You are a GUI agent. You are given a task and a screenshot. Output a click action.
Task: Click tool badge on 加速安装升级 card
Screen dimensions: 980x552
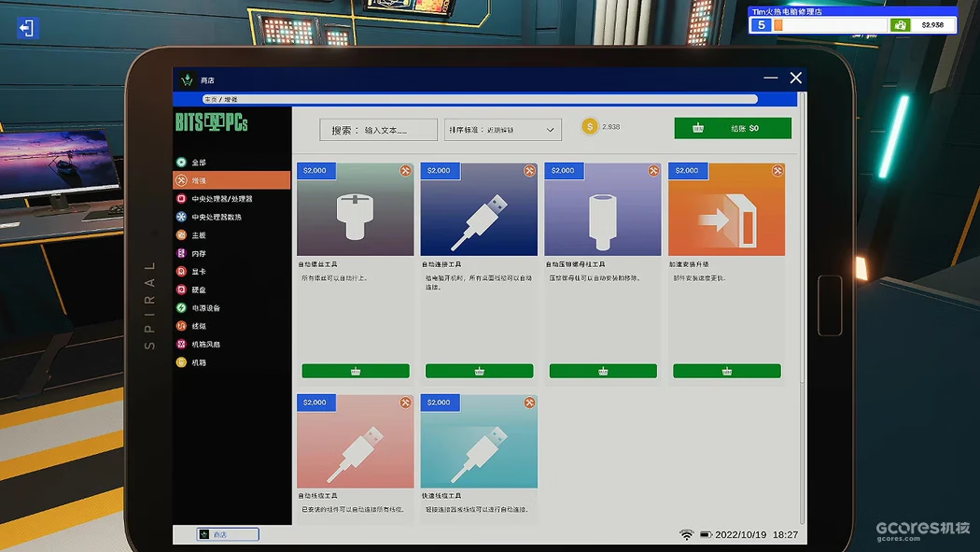(x=777, y=171)
